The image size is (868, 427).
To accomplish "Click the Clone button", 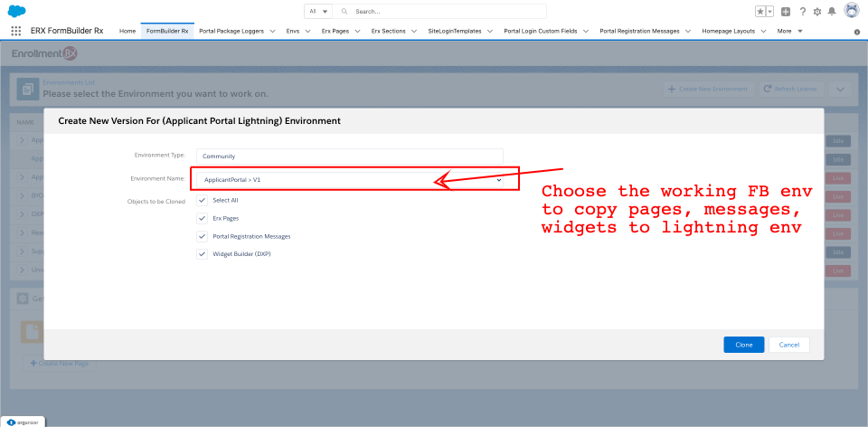I will [743, 345].
